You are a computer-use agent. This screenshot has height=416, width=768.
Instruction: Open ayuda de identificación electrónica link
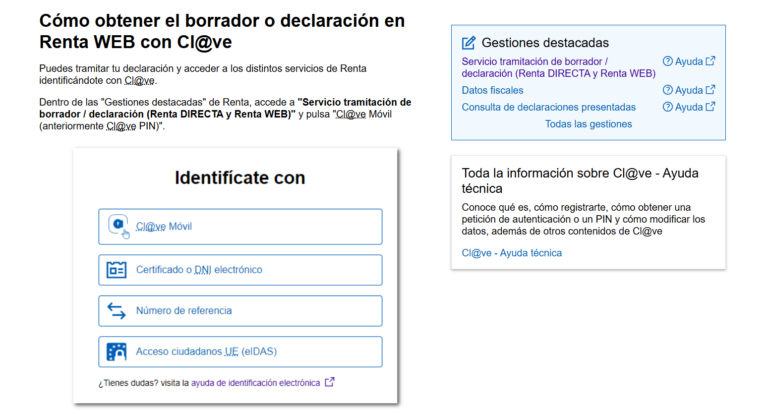255,383
